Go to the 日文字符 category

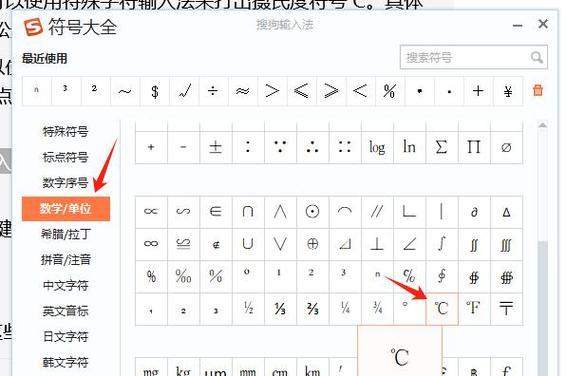point(65,337)
